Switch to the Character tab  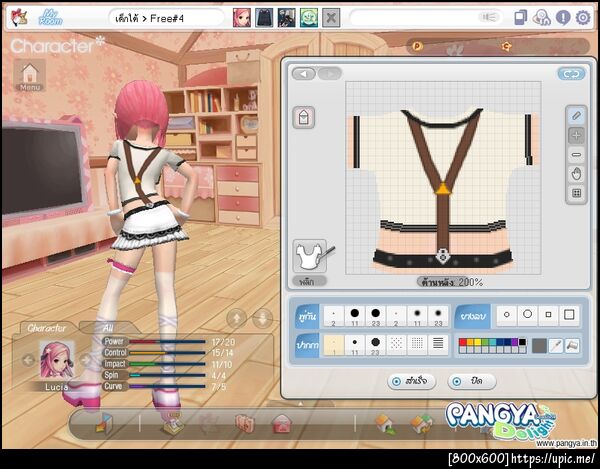[x=46, y=328]
